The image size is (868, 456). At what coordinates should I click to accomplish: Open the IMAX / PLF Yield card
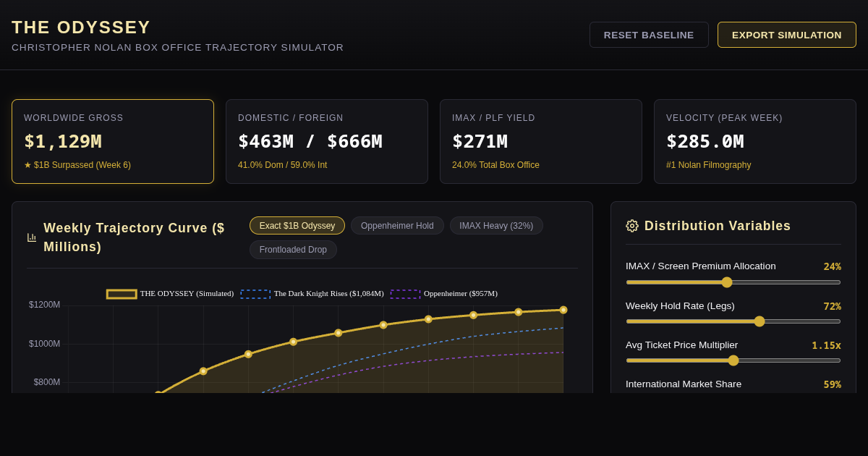click(x=541, y=142)
